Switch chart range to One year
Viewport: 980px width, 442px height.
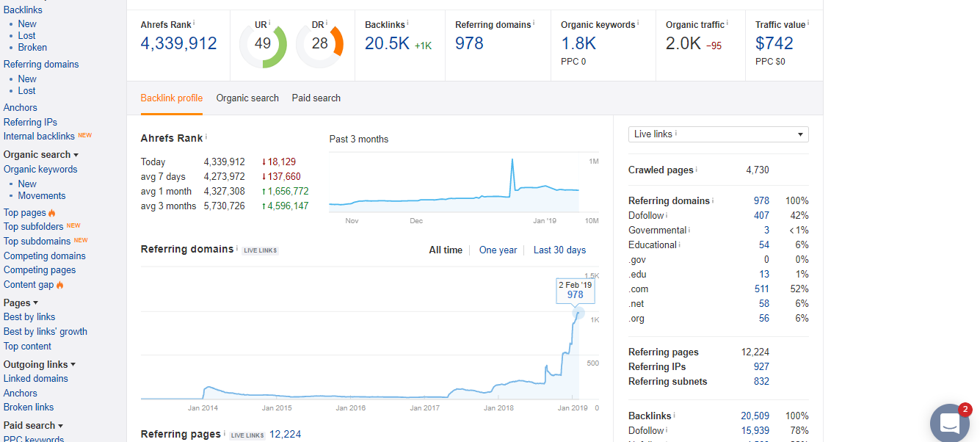(x=498, y=250)
